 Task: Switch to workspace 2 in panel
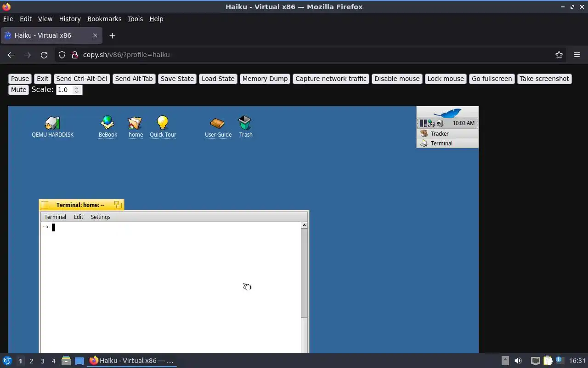(x=31, y=361)
